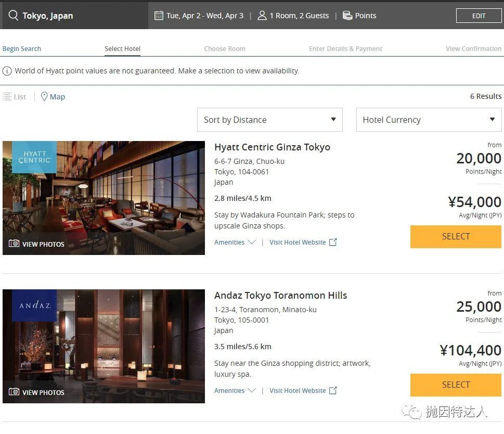This screenshot has width=504, height=434.
Task: Click the EDIT search button
Action: point(479,16)
